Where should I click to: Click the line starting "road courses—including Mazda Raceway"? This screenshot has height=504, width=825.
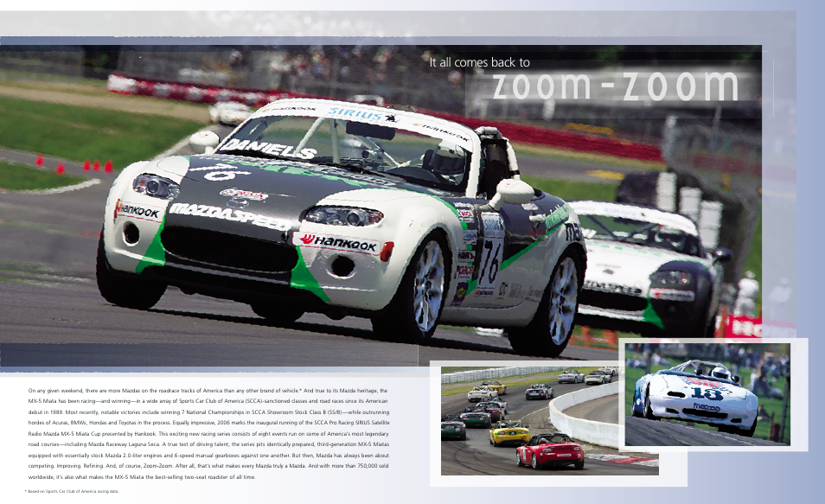[208, 444]
